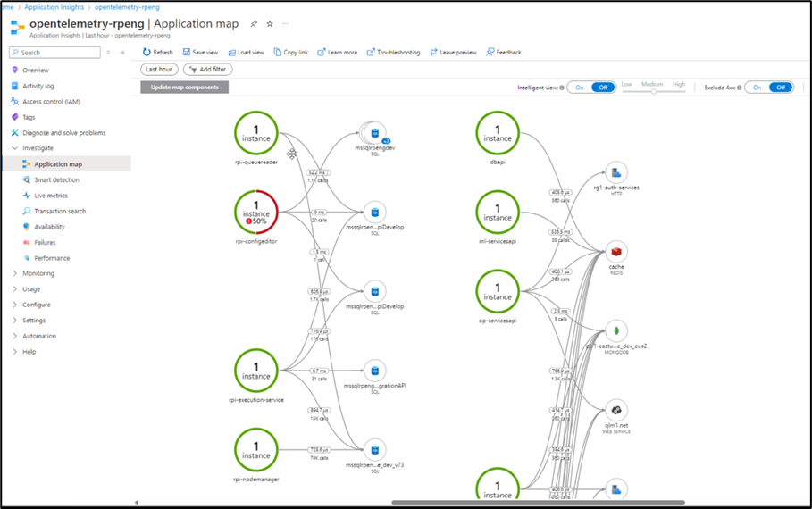Collapse the Investigate section

(x=14, y=148)
